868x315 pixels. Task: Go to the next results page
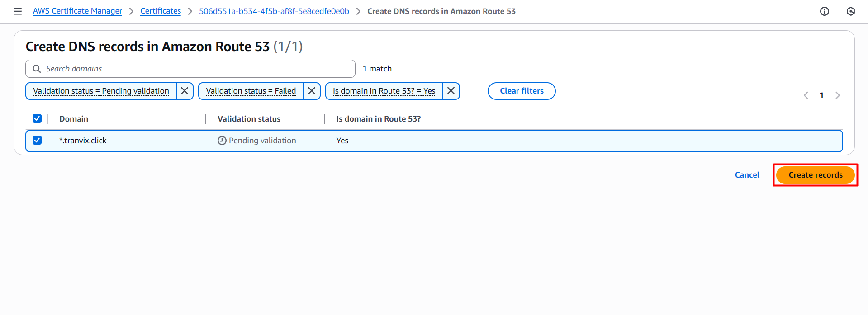pos(838,95)
